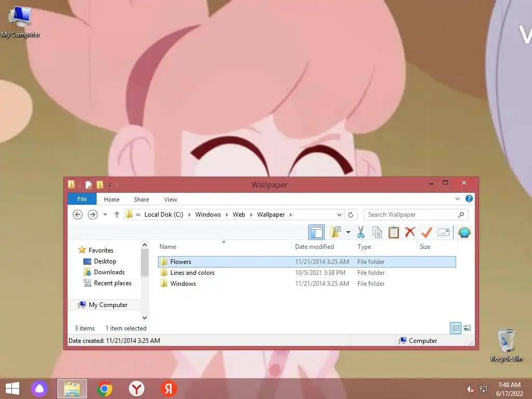
Task: Go forward with the forward arrow
Action: [92, 215]
